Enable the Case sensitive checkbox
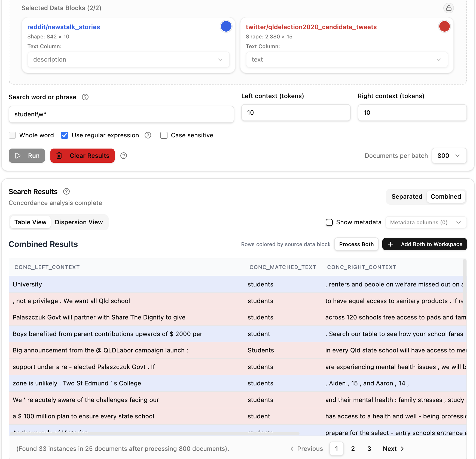 164,135
